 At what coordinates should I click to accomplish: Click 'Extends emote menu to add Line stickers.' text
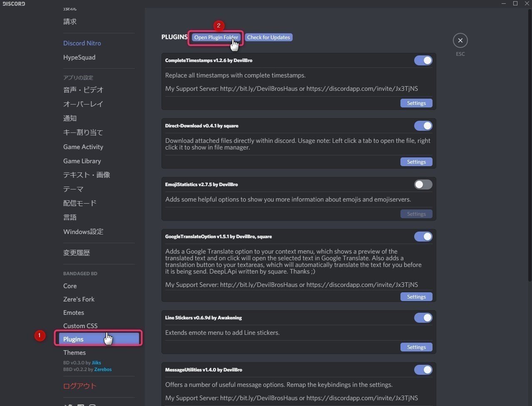click(x=222, y=333)
